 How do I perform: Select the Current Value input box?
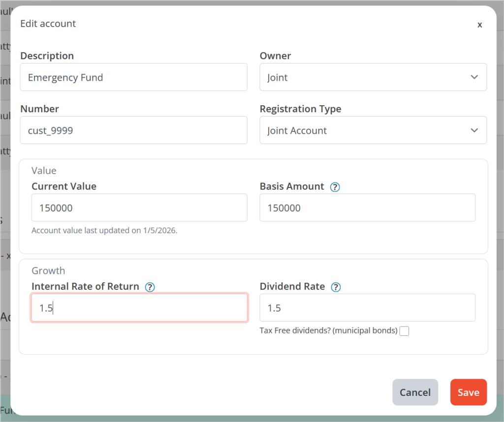pos(139,208)
